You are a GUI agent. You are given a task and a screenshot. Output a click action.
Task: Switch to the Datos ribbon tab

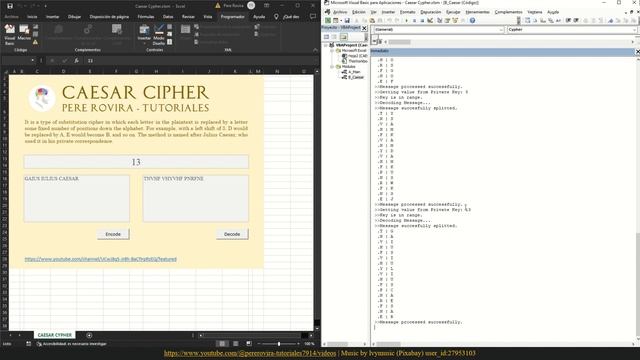[168, 17]
